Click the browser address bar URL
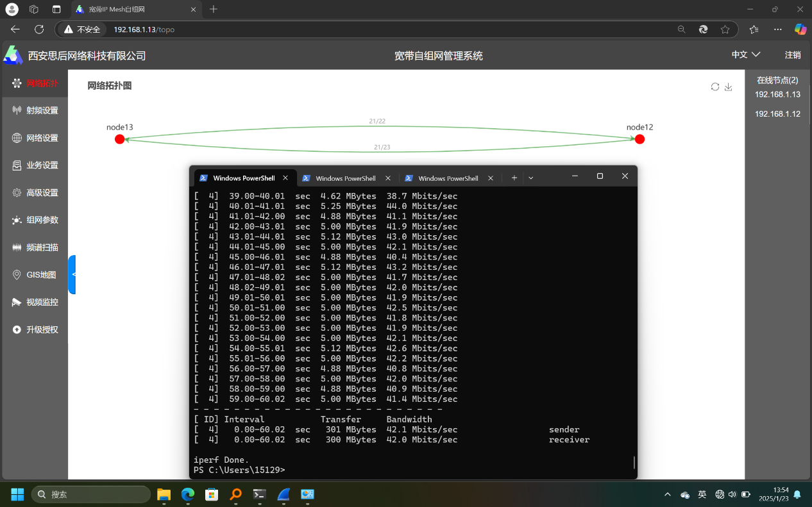The image size is (812, 507). pyautogui.click(x=144, y=29)
